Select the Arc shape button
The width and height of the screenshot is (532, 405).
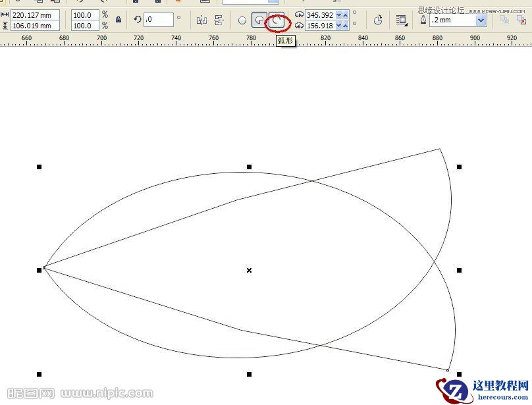277,20
